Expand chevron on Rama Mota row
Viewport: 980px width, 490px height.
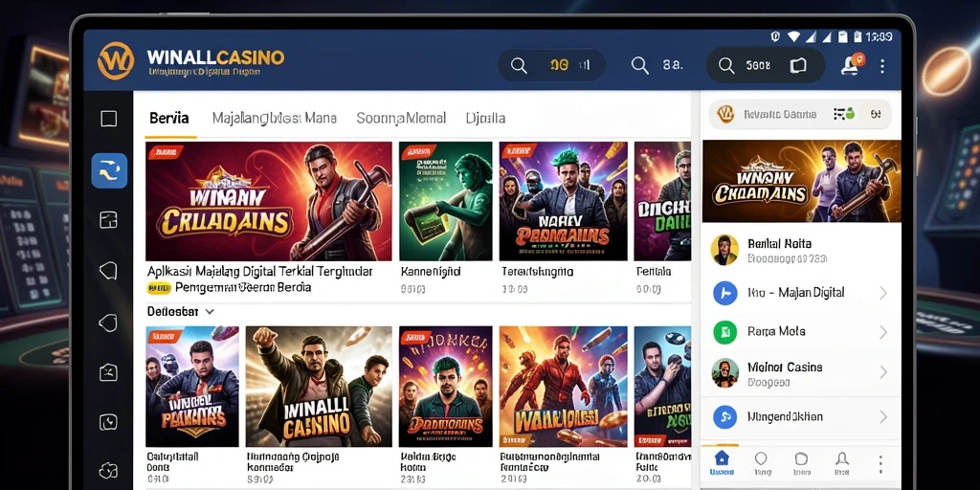[x=883, y=332]
